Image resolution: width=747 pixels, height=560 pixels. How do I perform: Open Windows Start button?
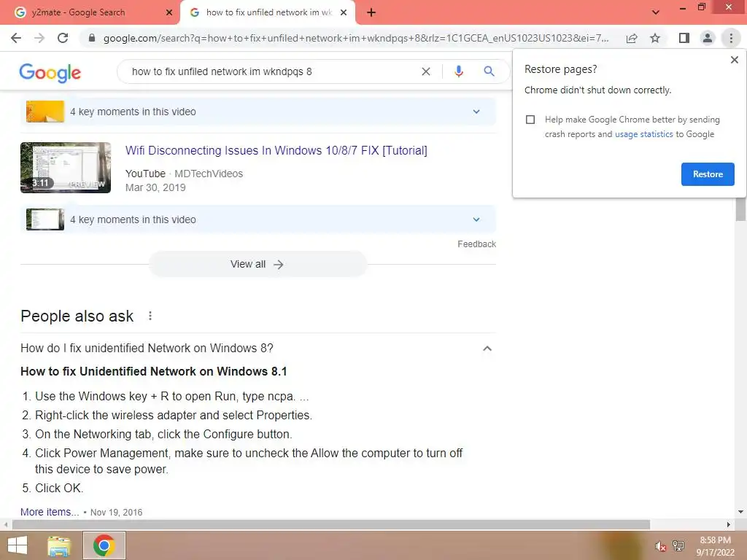18,545
